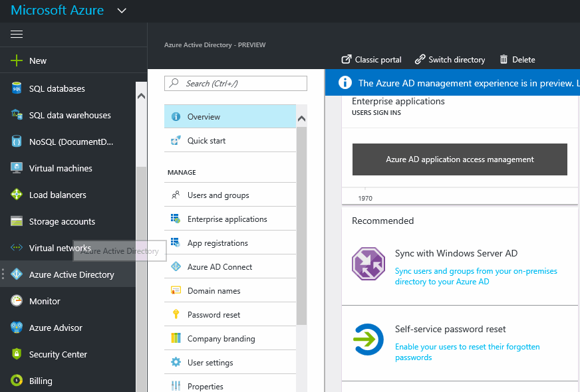580x392 pixels.
Task: Click the NoSQL DocumentDB icon
Action: 17,141
